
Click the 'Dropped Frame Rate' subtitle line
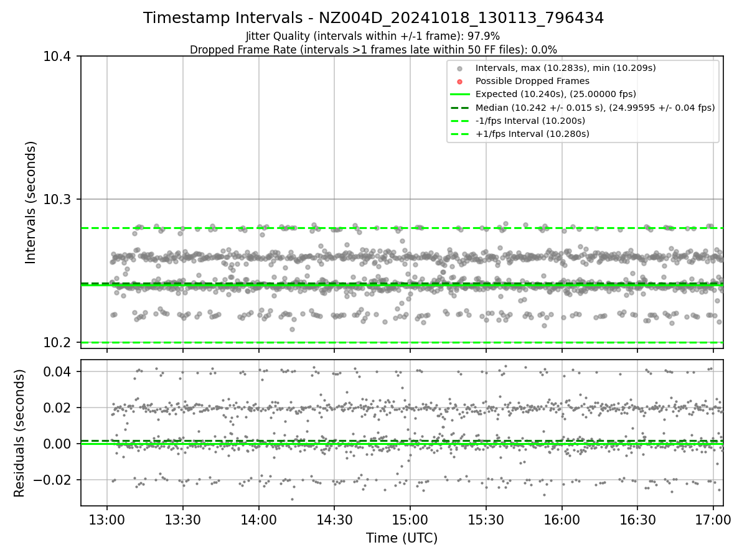pos(374,49)
